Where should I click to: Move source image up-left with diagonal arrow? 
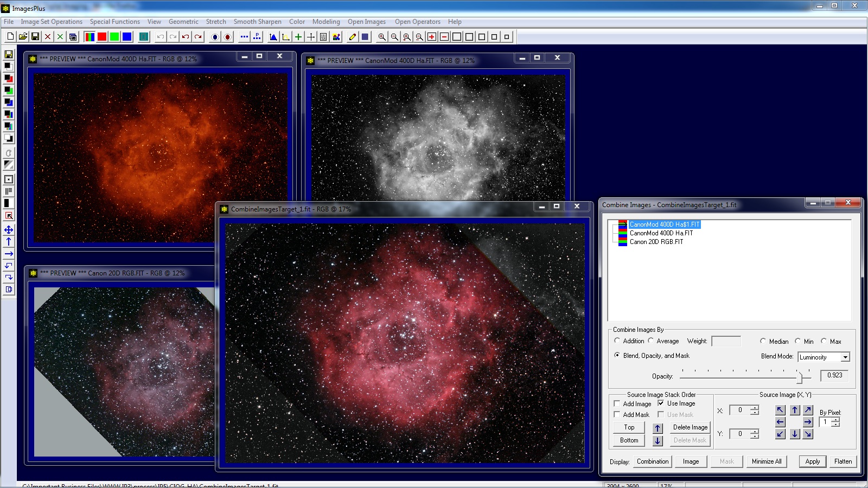[780, 410]
